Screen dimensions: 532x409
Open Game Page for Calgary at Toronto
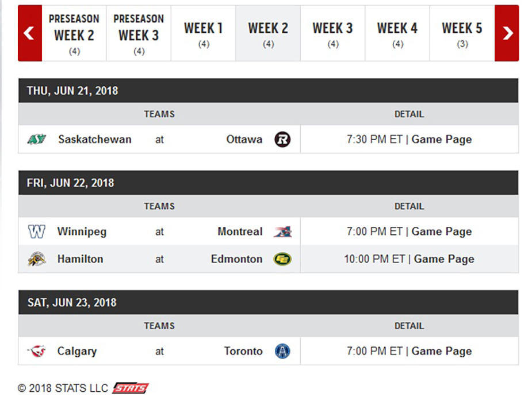[x=442, y=351]
